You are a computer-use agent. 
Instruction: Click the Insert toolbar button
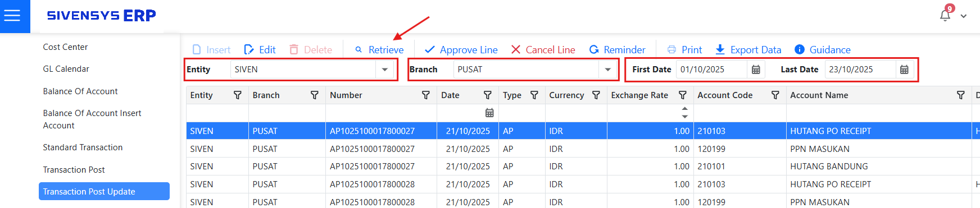click(x=211, y=50)
